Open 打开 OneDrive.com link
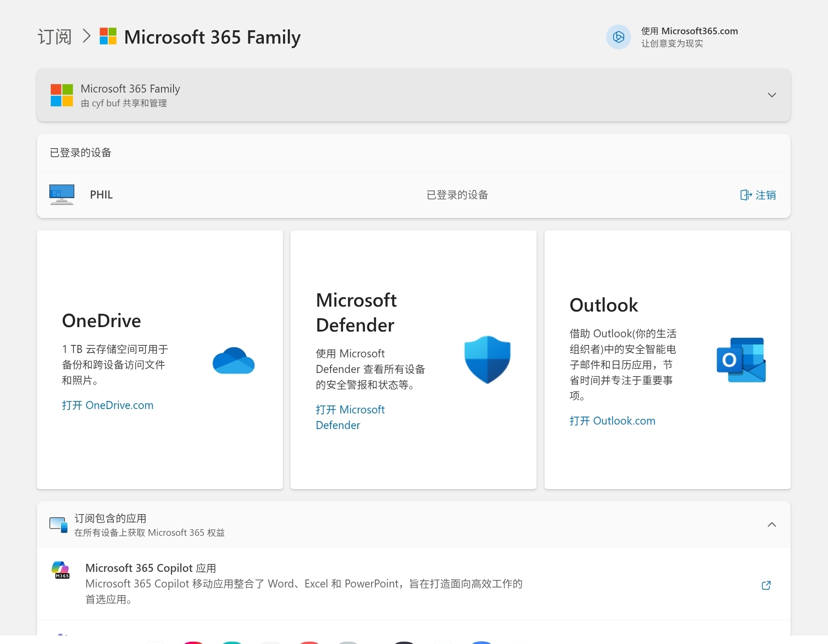The image size is (828, 644). 108,405
